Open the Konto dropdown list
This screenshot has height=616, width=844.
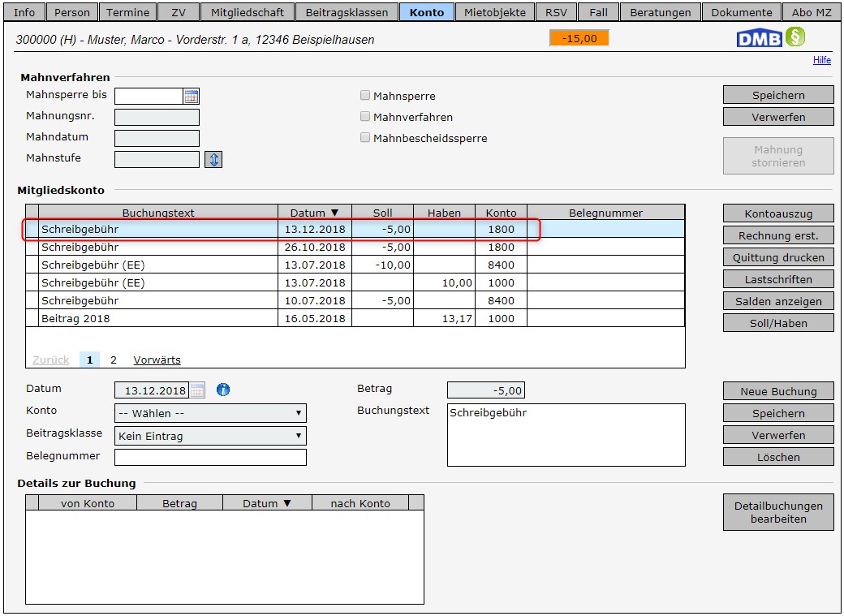210,413
